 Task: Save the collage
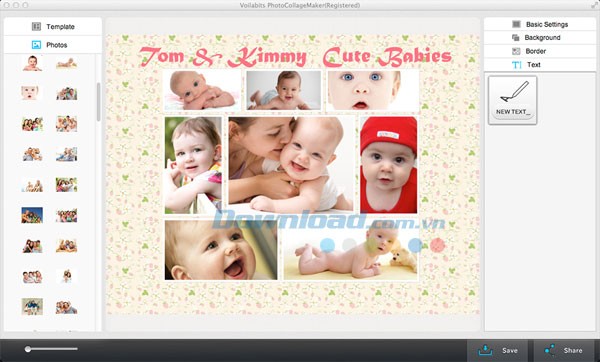497,350
